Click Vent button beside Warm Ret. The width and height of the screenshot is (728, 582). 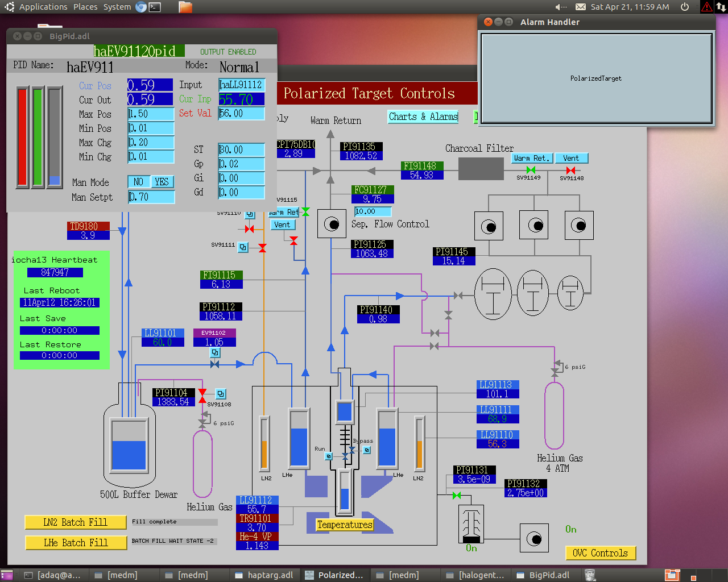(x=571, y=158)
